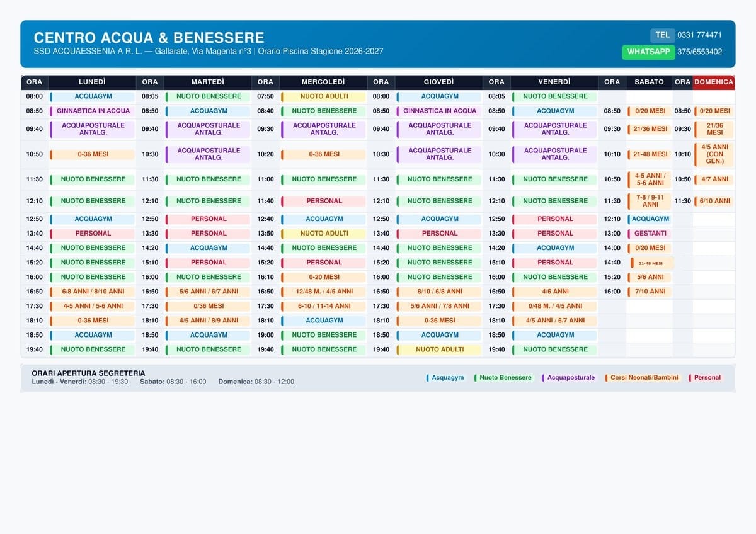Click the Lunedì - Venerdì 08:30 - 19:30 hours
756x534 pixels.
click(80, 382)
